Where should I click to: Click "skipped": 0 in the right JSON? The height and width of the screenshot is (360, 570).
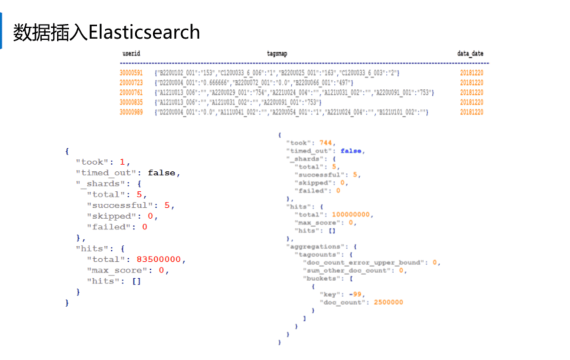321,183
